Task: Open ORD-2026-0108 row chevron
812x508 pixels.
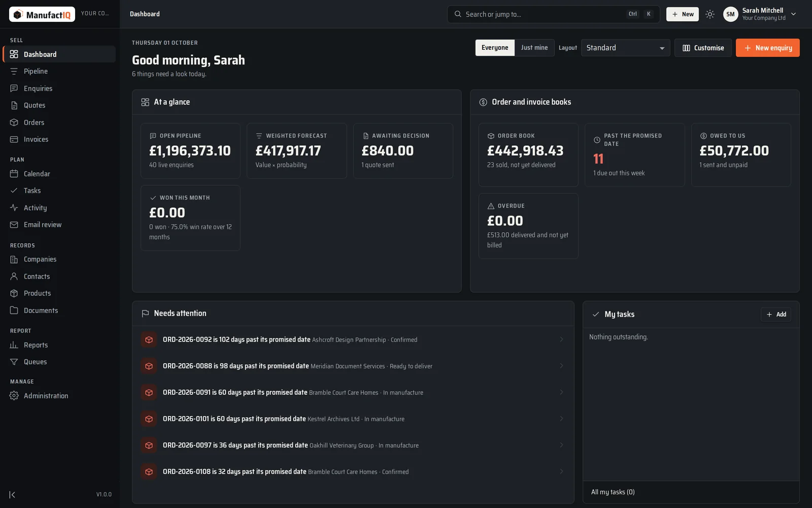Action: coord(561,471)
